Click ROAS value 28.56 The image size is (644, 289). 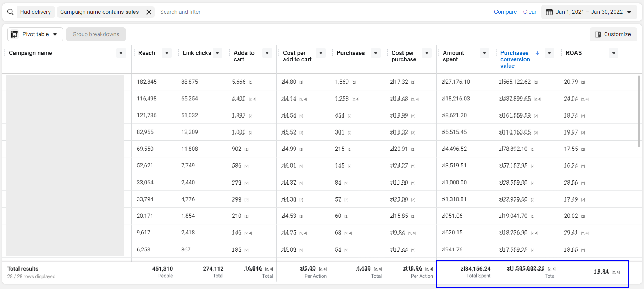point(571,183)
